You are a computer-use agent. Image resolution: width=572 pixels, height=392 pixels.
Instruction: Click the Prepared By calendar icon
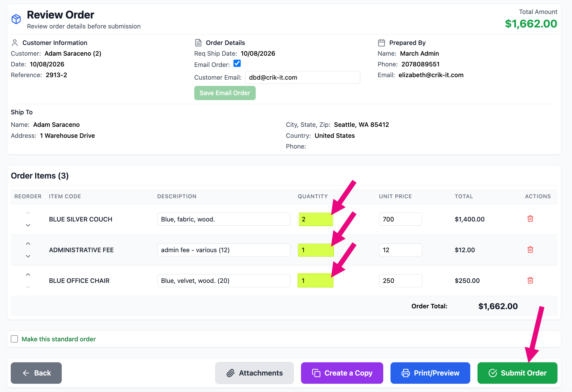point(381,43)
